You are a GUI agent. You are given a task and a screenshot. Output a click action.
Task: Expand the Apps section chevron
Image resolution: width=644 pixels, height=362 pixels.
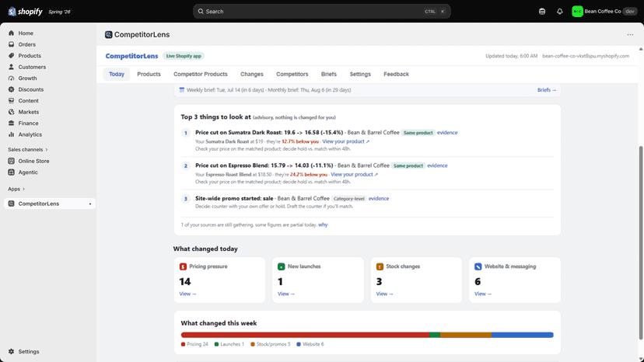click(x=24, y=189)
